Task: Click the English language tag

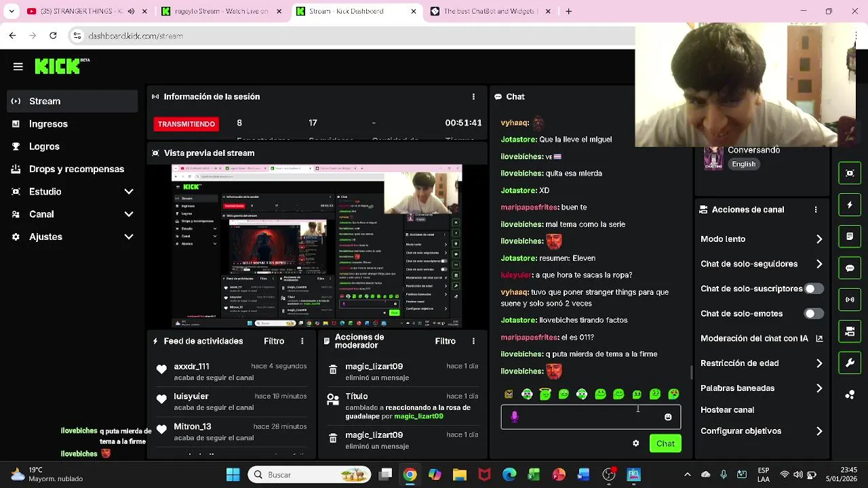Action: [743, 164]
